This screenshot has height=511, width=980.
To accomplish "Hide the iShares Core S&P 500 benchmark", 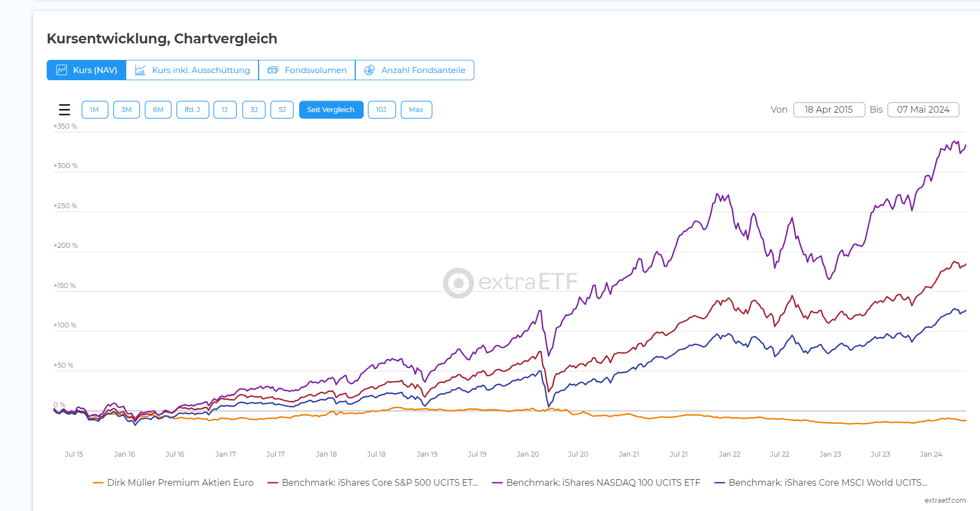I will (373, 482).
